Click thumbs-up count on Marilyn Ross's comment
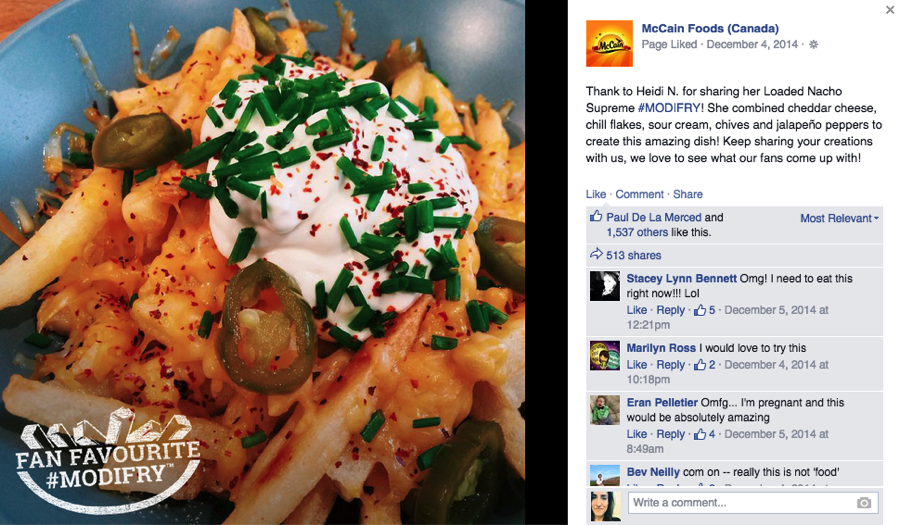This screenshot has height=525, width=900. click(x=704, y=364)
